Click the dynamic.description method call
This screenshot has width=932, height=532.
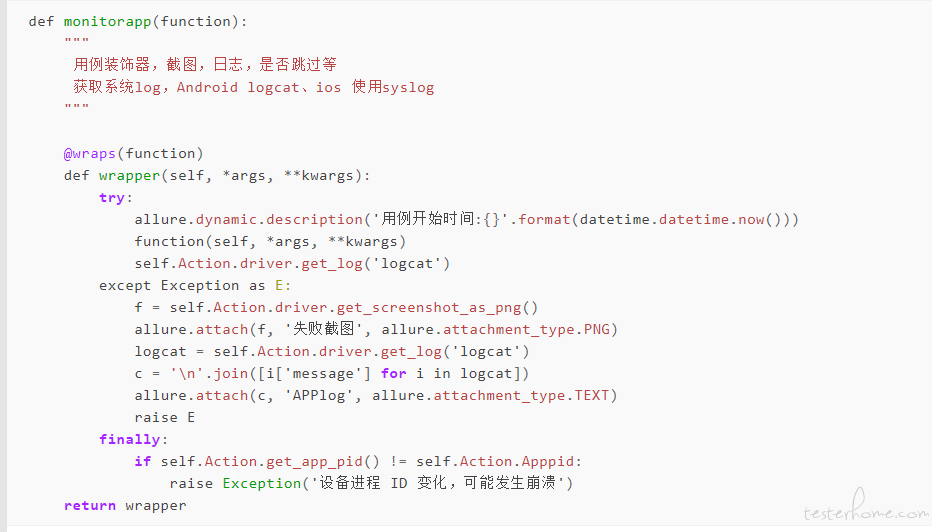click(279, 220)
